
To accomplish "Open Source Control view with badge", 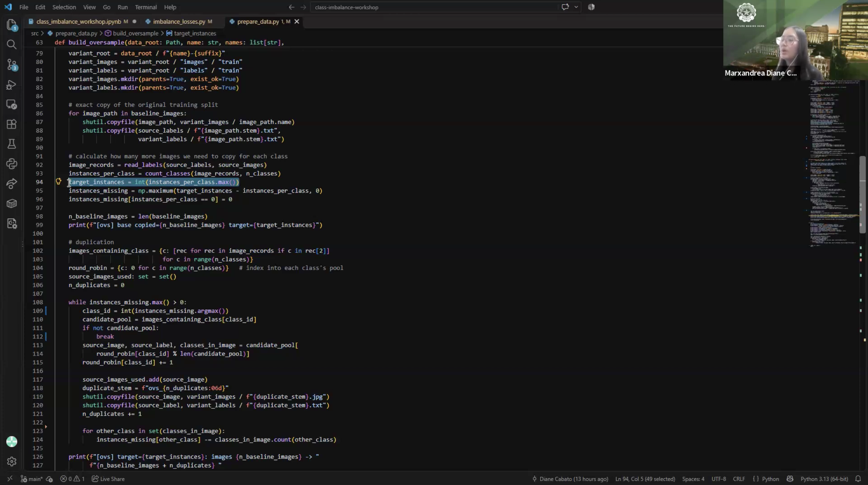I will (12, 64).
